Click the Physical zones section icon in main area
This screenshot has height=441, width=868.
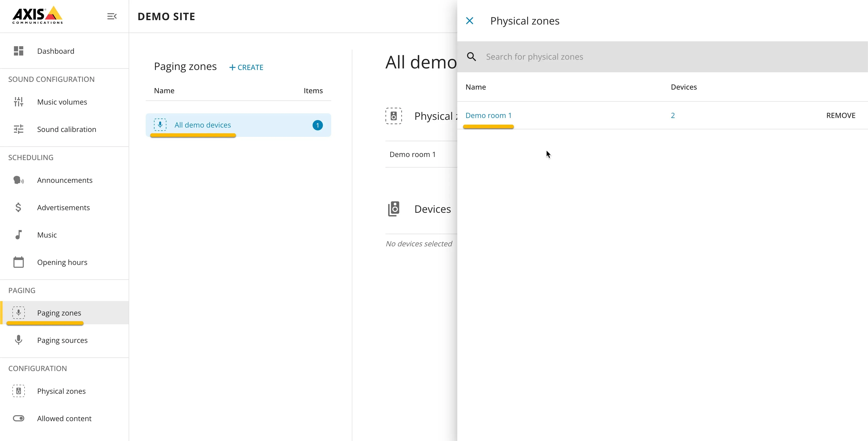click(393, 116)
